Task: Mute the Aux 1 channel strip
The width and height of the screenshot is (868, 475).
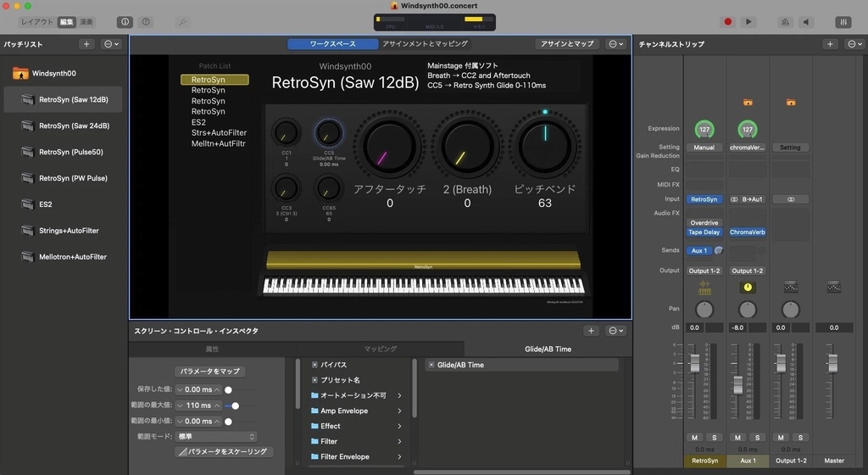Action: pos(737,438)
